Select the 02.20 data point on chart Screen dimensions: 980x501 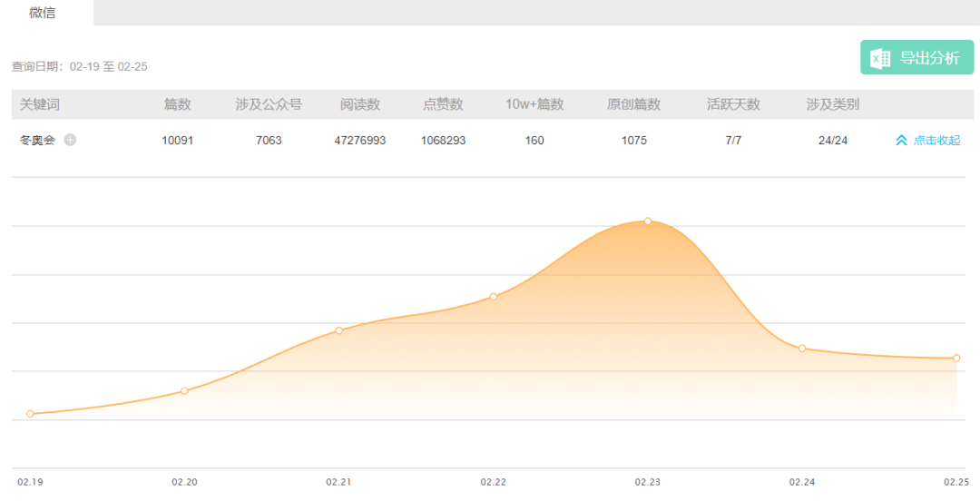coord(184,391)
